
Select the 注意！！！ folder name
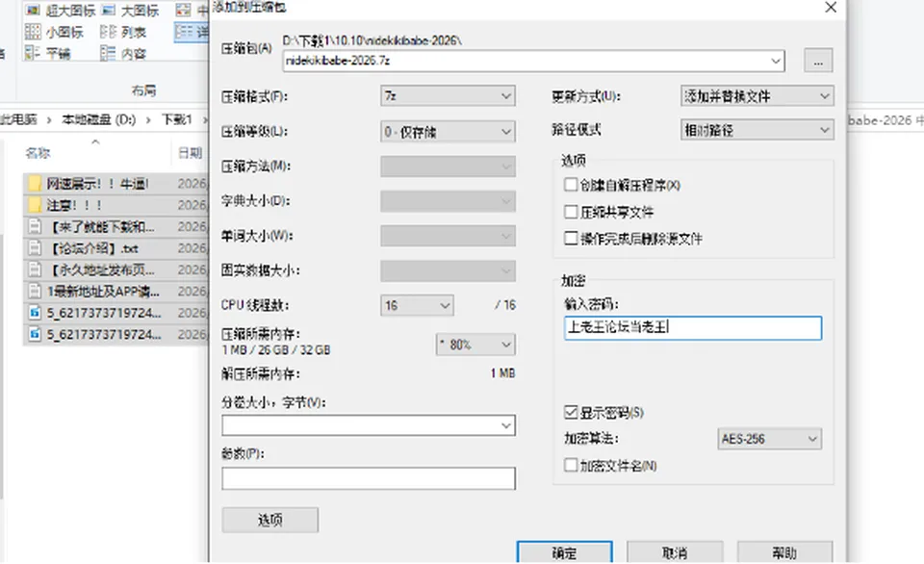[74, 205]
